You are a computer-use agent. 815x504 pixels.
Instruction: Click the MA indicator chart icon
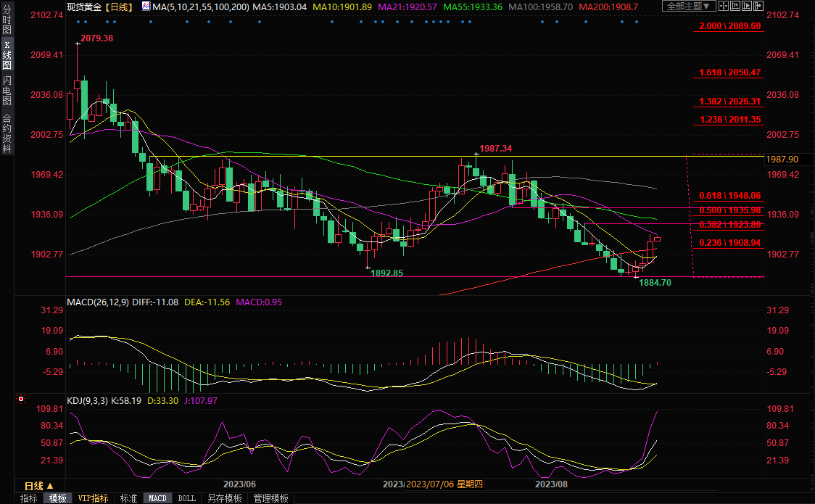click(146, 7)
